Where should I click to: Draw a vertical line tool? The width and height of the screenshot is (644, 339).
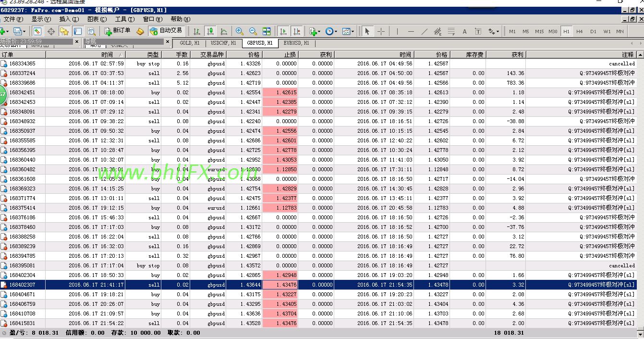click(x=397, y=31)
